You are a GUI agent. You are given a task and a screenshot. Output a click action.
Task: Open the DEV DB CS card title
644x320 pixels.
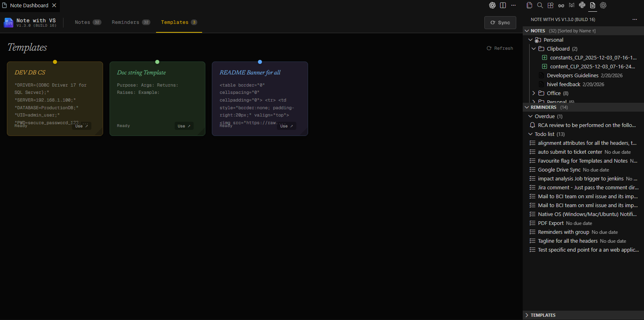[30, 72]
